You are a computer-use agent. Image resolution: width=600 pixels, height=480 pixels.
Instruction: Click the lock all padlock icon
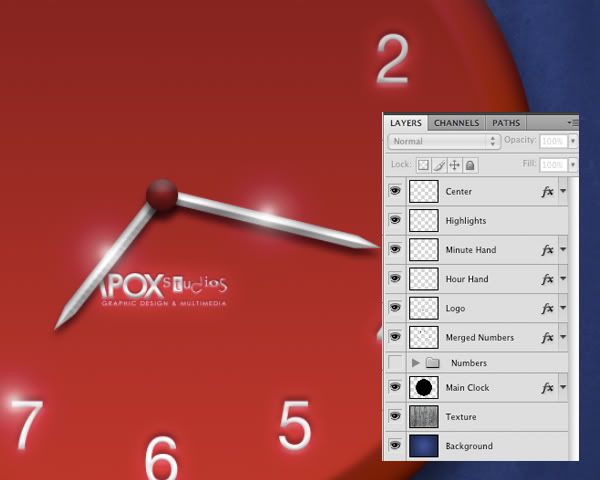pyautogui.click(x=470, y=164)
